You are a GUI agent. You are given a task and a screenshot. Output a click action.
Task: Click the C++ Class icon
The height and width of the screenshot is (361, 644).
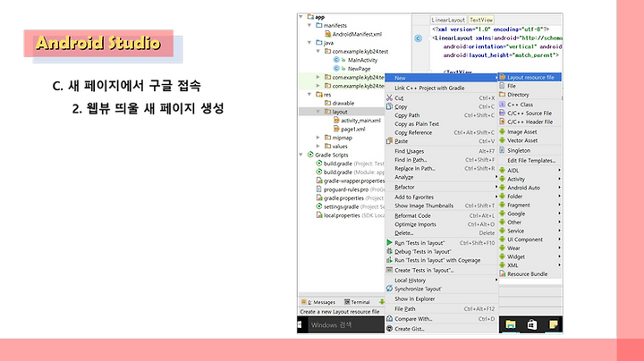pos(502,105)
